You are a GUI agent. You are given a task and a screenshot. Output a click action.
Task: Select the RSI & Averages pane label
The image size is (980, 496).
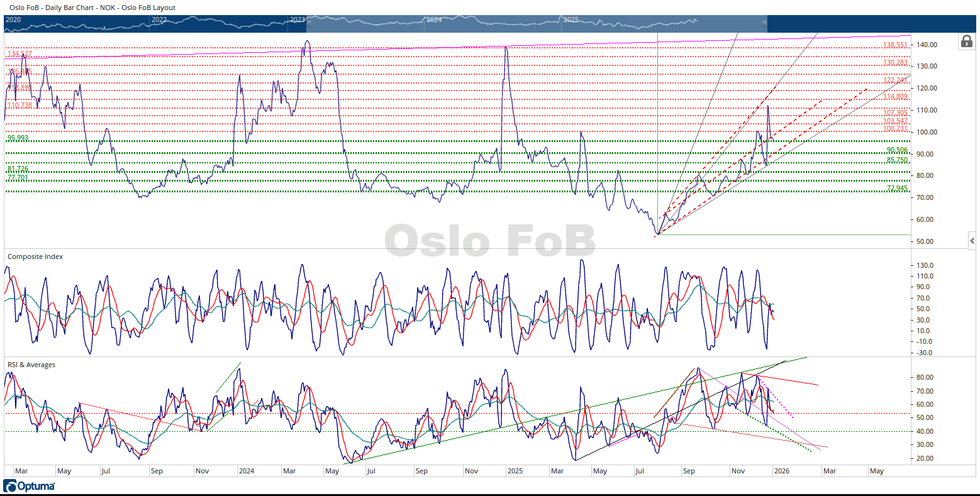[31, 365]
